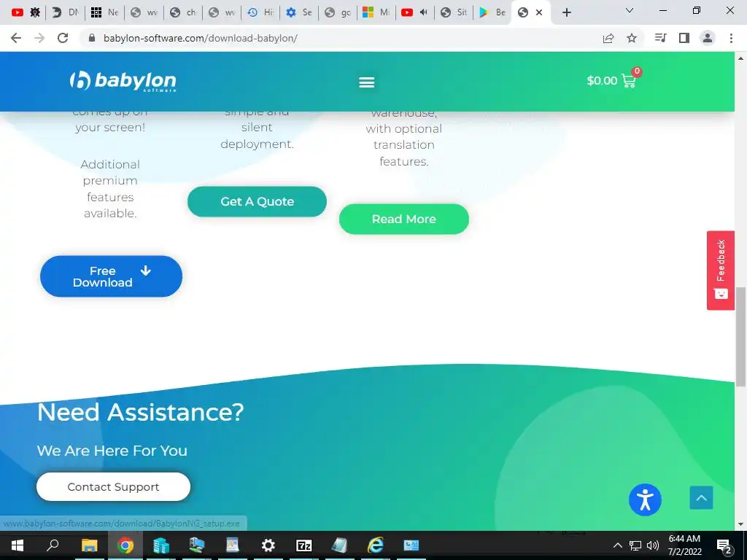The image size is (747, 560).
Task: Show hidden system tray icons
Action: (617, 545)
